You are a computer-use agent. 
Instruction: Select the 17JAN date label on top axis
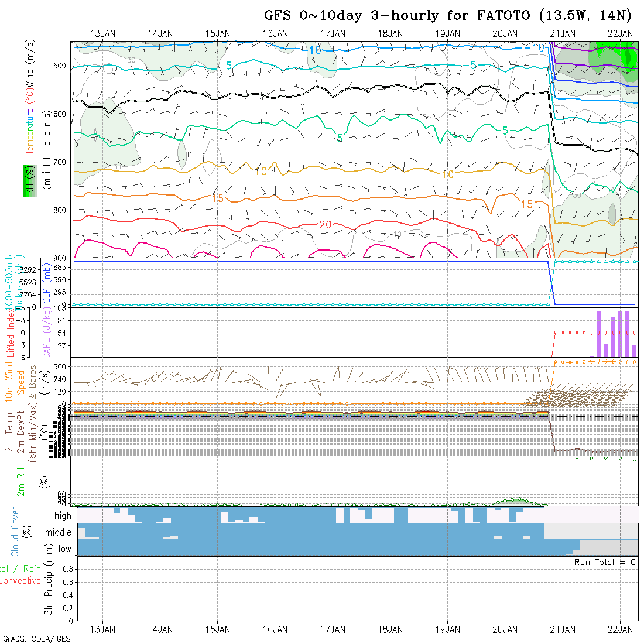[333, 33]
